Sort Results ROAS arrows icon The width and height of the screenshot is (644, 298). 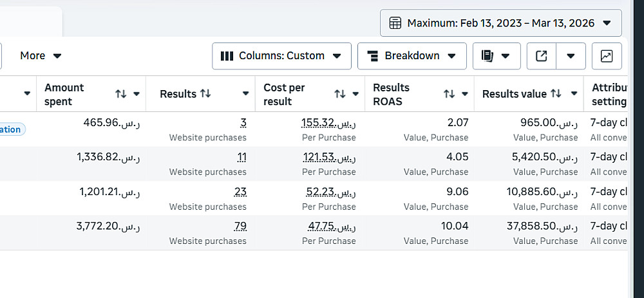(449, 94)
